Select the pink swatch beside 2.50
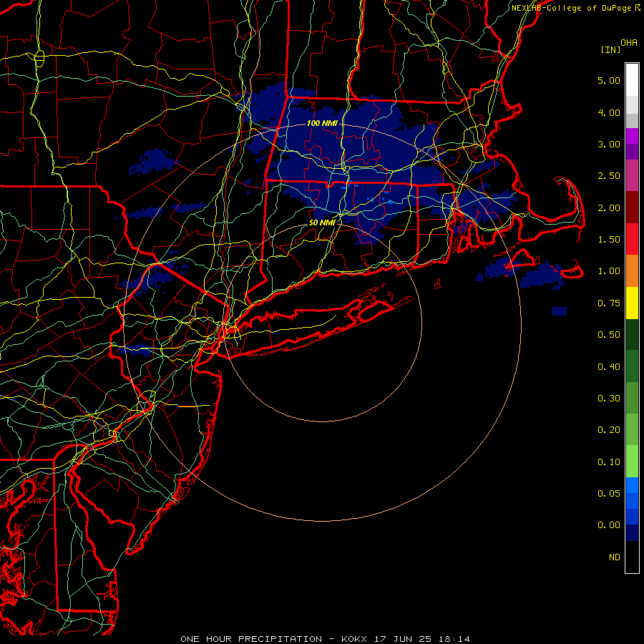Screen dimensions: 644x644 pos(632,176)
